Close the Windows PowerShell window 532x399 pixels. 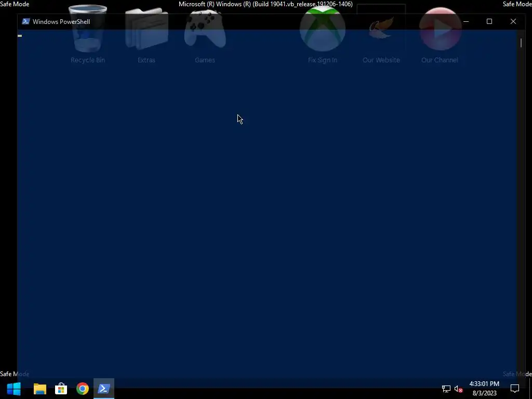pos(513,21)
